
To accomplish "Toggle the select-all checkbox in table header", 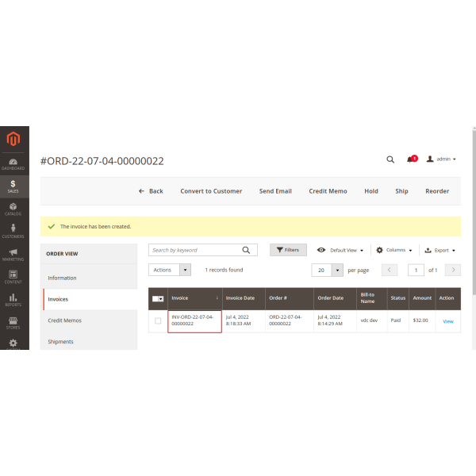I will point(156,298).
